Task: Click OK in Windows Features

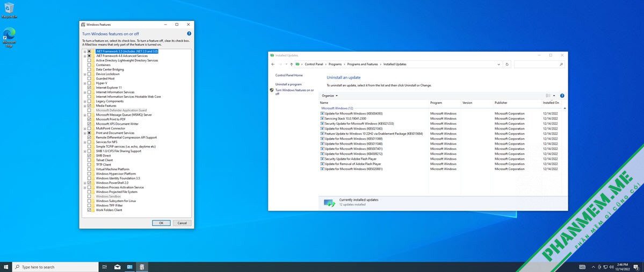Action: tap(161, 223)
